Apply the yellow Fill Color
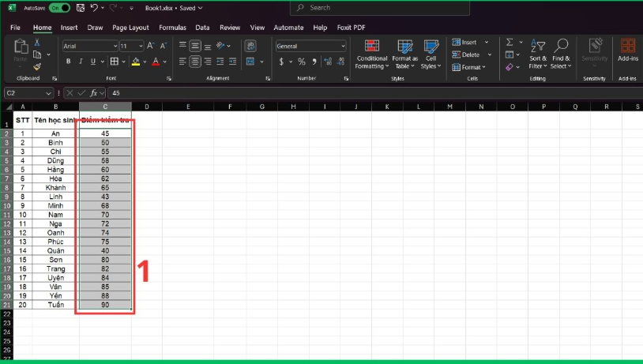Image resolution: width=643 pixels, height=364 pixels. tap(136, 62)
